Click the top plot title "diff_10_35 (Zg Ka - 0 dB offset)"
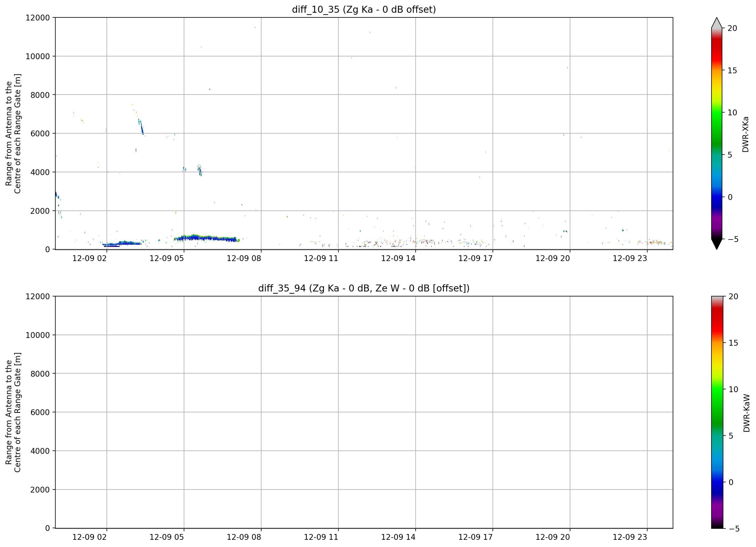 pyautogui.click(x=364, y=9)
